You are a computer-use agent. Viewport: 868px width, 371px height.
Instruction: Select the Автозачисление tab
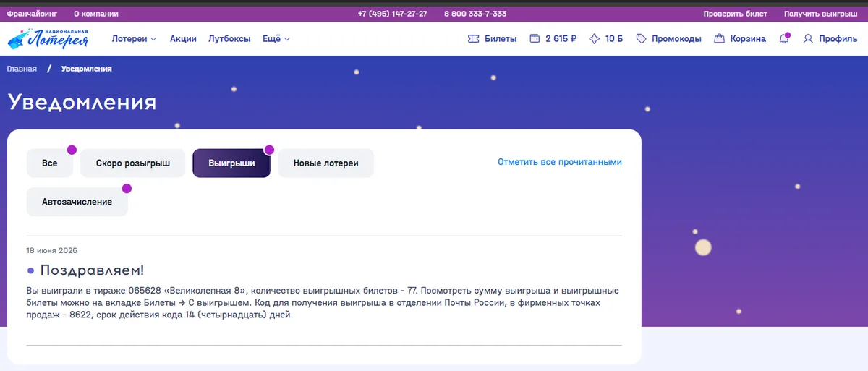77,202
